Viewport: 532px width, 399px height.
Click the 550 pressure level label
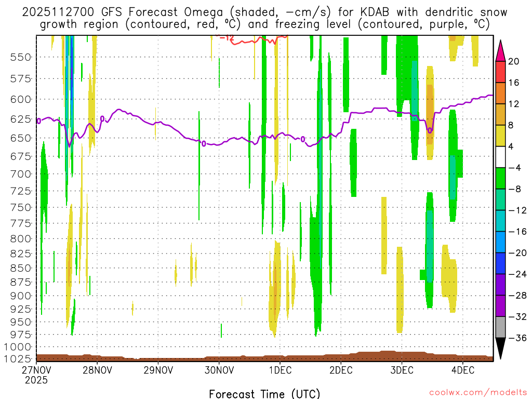[20, 57]
